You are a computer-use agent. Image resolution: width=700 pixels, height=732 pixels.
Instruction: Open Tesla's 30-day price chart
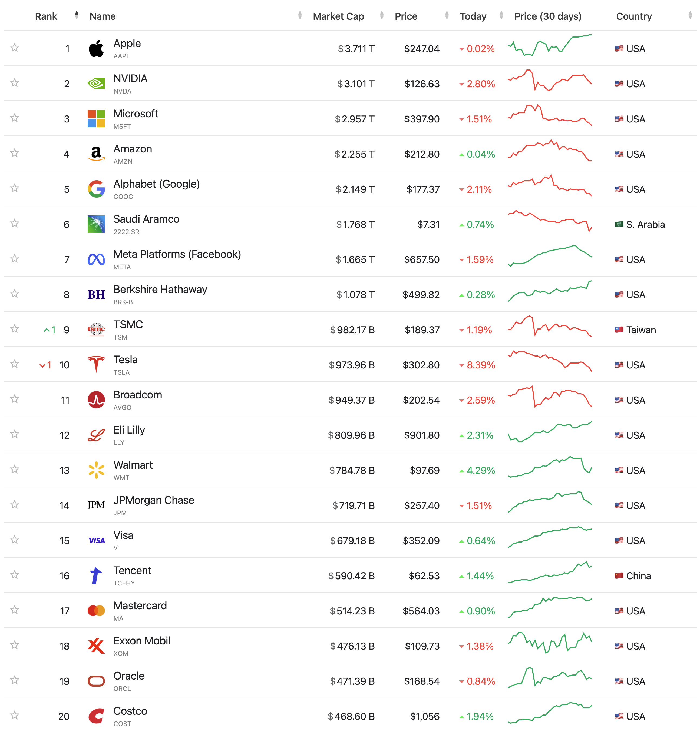point(550,361)
